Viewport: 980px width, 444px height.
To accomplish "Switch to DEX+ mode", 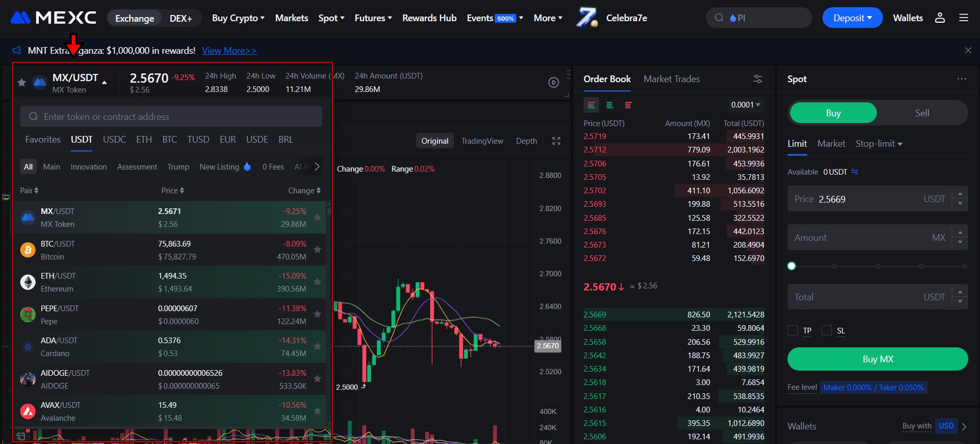I will 181,18.
